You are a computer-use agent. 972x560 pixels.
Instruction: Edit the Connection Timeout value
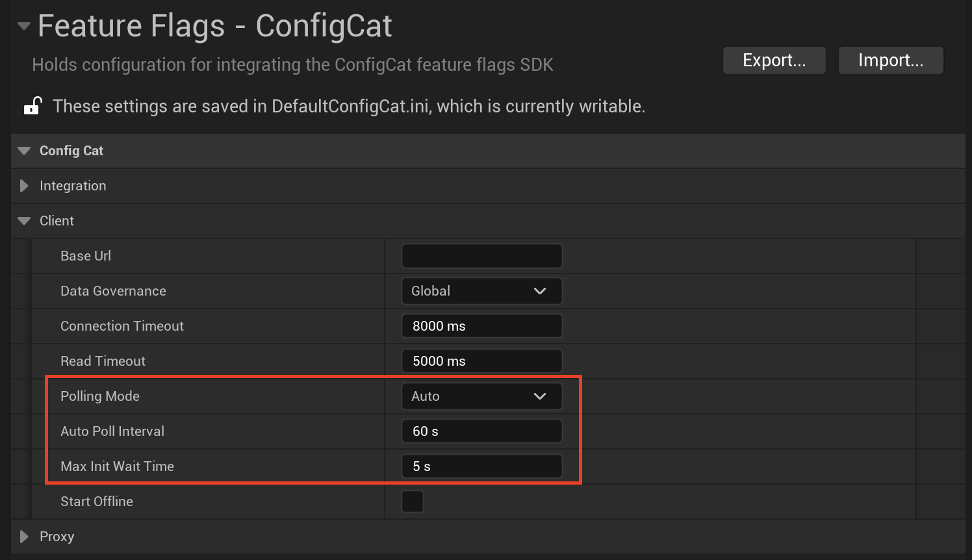481,325
